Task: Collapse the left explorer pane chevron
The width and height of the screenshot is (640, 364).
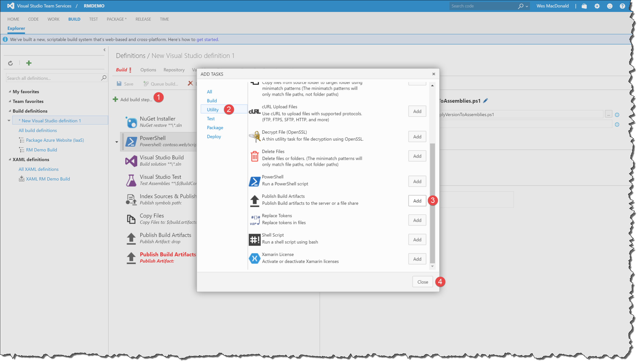Action: [x=104, y=50]
